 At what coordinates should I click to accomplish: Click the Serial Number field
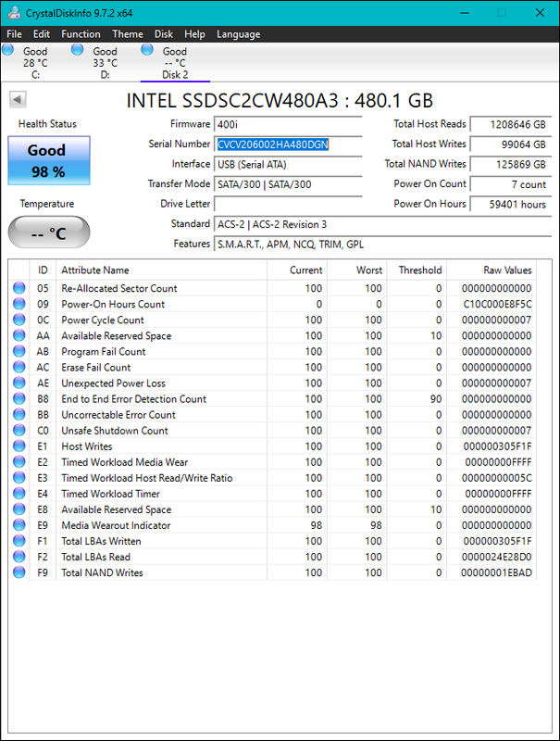288,144
